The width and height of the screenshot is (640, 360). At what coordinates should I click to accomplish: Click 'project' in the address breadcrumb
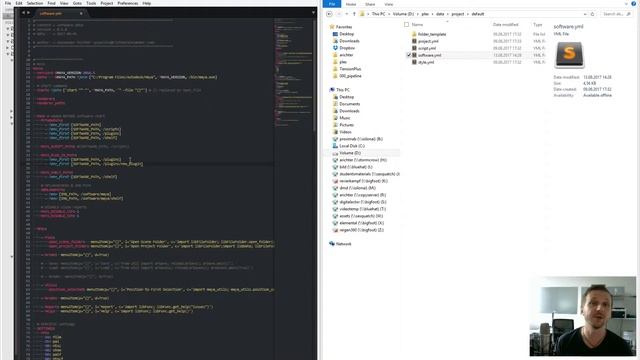[x=458, y=14]
